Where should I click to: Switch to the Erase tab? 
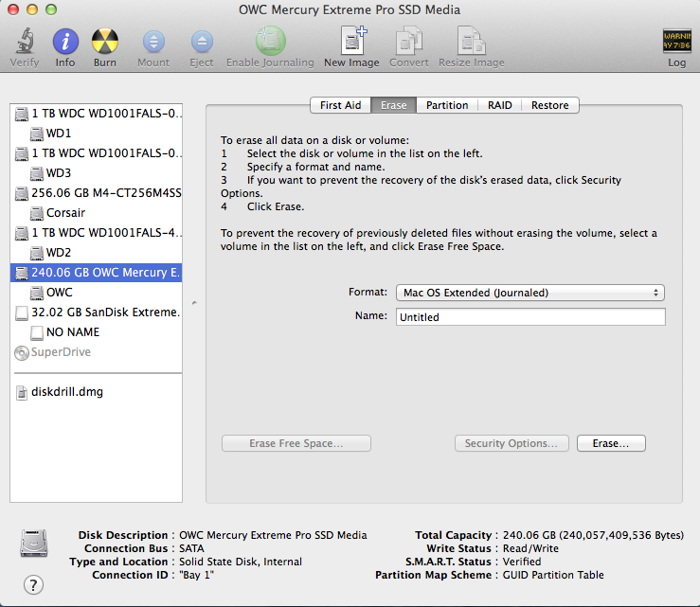tap(393, 105)
